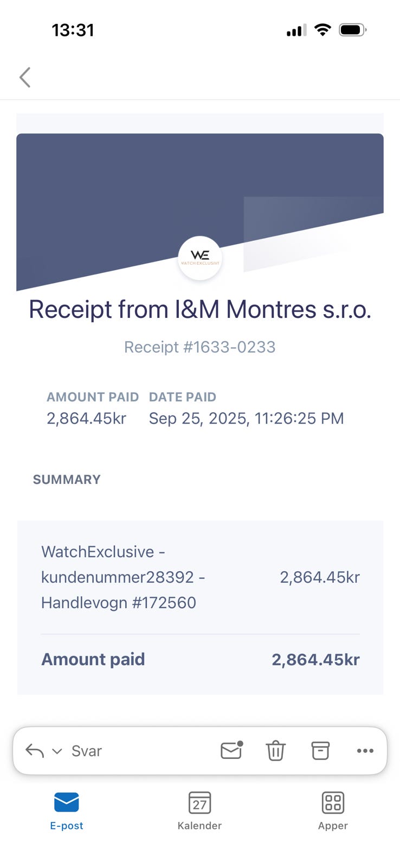Screen dimensions: 400x868
Task: Mark email as unread envelope icon
Action: (x=231, y=750)
